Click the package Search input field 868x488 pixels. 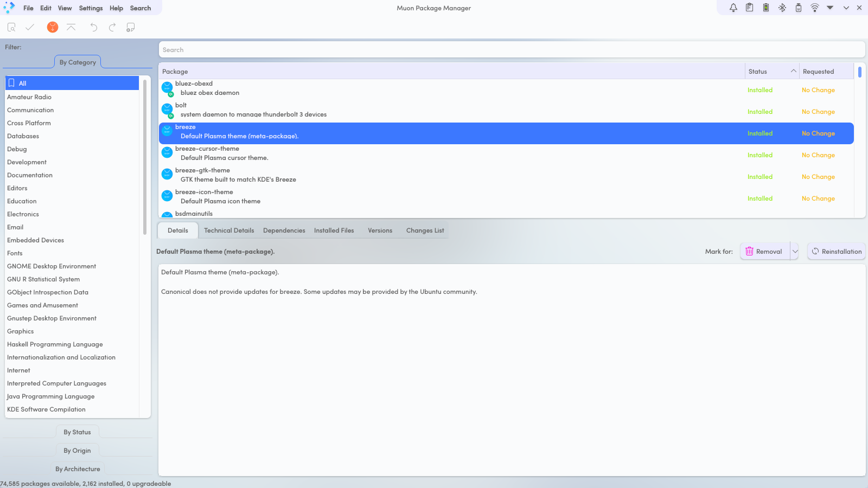[512, 50]
